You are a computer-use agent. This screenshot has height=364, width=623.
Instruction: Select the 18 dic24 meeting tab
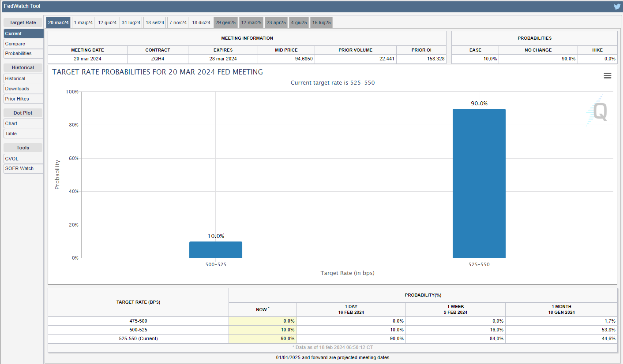coord(201,22)
